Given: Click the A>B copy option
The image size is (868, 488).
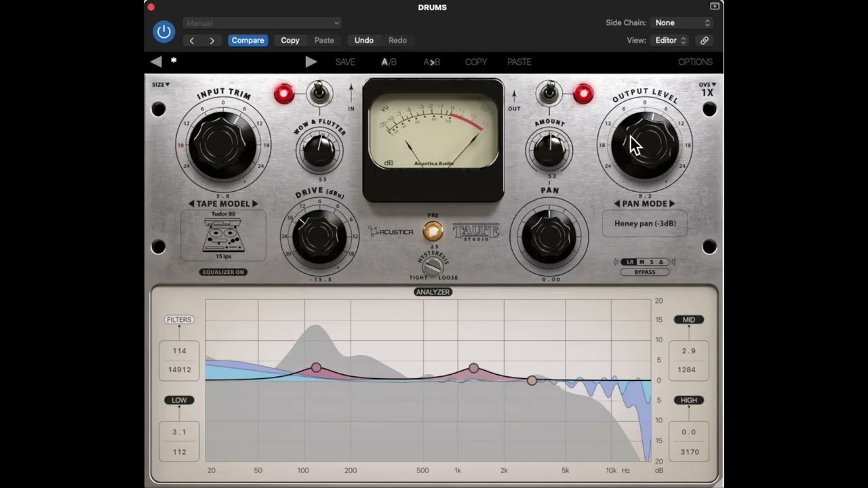Looking at the screenshot, I should pyautogui.click(x=432, y=62).
